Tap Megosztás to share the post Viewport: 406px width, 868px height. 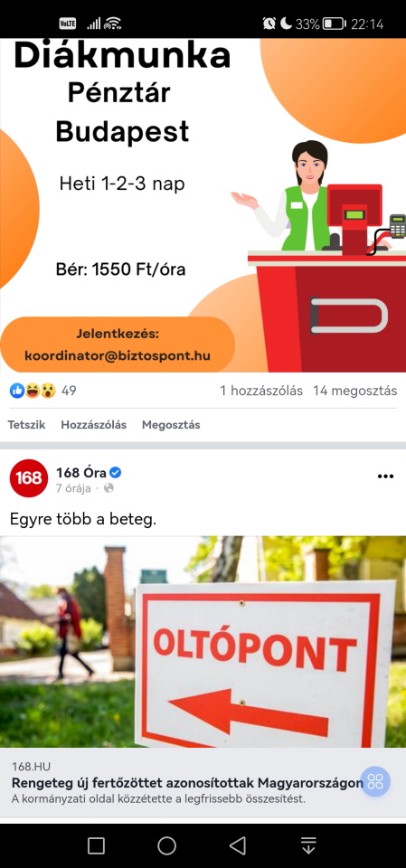tap(171, 425)
